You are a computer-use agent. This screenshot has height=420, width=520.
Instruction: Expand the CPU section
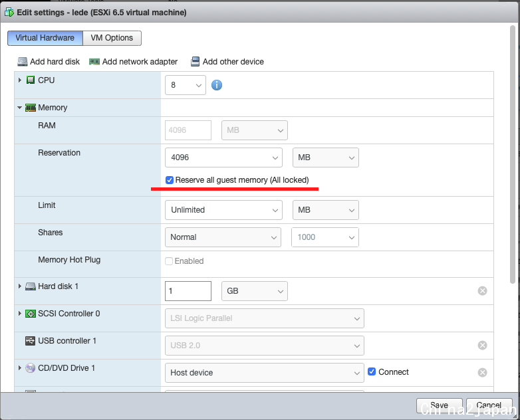click(19, 80)
